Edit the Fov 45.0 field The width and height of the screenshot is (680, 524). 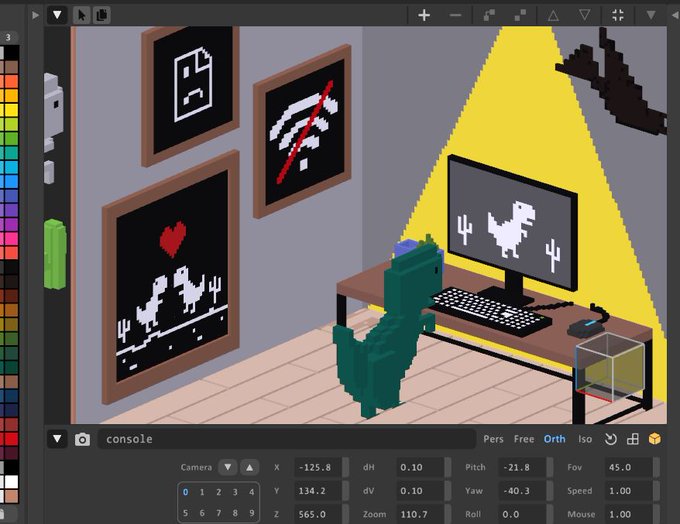[628, 467]
